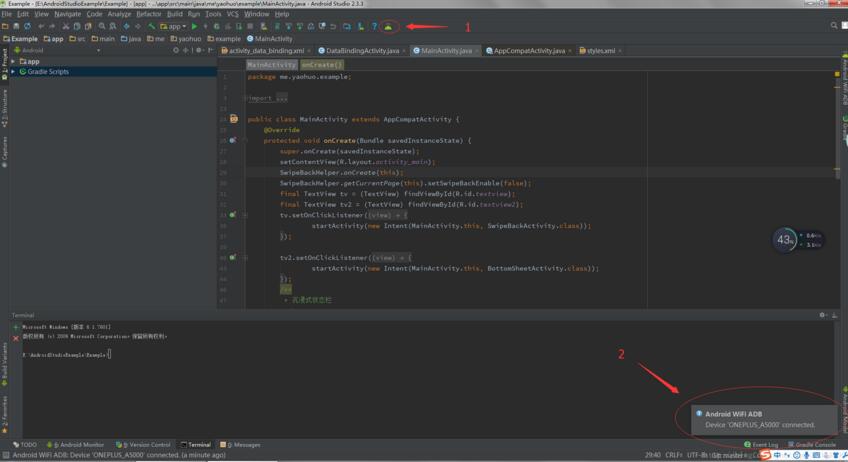Click the onCreate() breadcrumb in editor

pyautogui.click(x=322, y=64)
